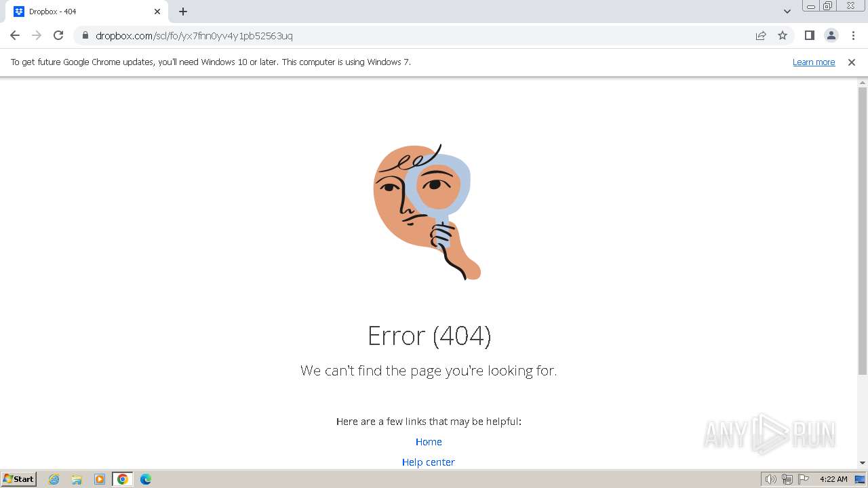Launch Internet Explorer from taskbar
The image size is (868, 488).
pos(54,479)
